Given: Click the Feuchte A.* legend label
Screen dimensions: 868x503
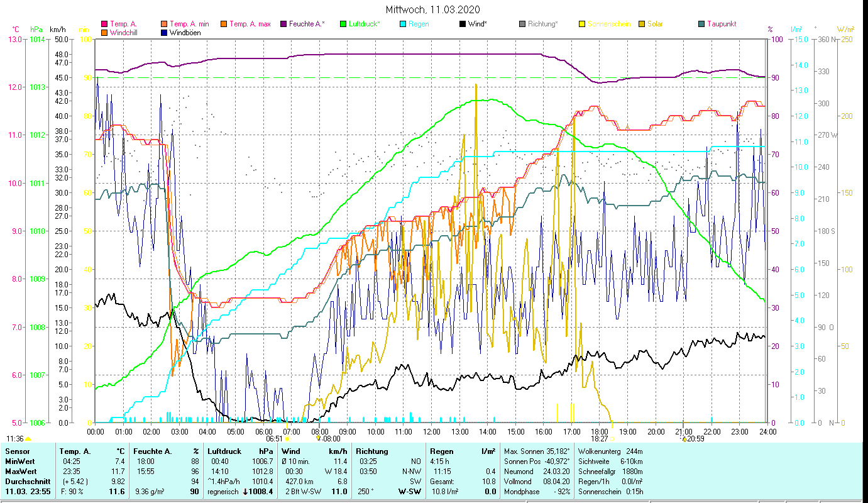Looking at the screenshot, I should pyautogui.click(x=307, y=25).
